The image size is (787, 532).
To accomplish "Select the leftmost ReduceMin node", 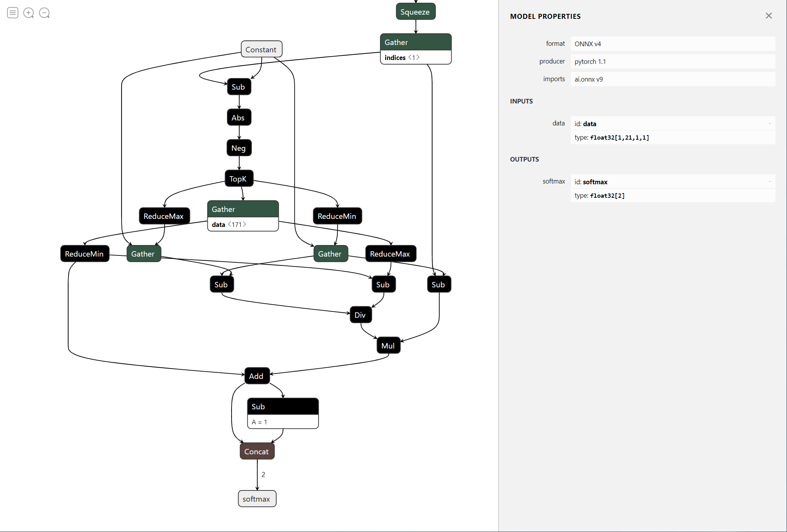I will tap(85, 253).
